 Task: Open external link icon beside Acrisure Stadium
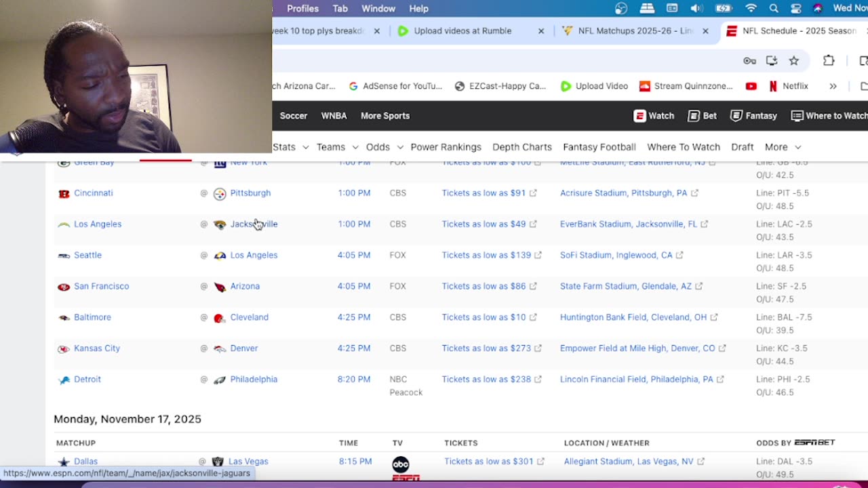694,193
